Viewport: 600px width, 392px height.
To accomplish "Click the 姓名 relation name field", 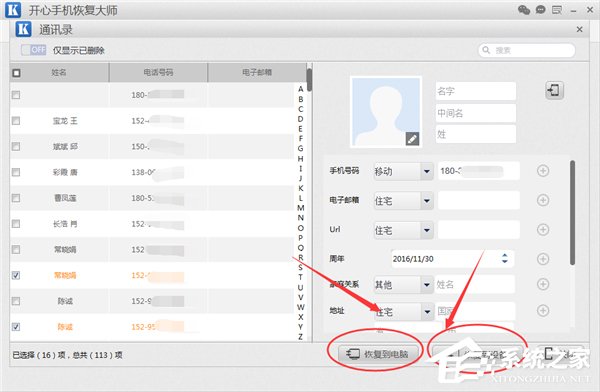I will (475, 284).
